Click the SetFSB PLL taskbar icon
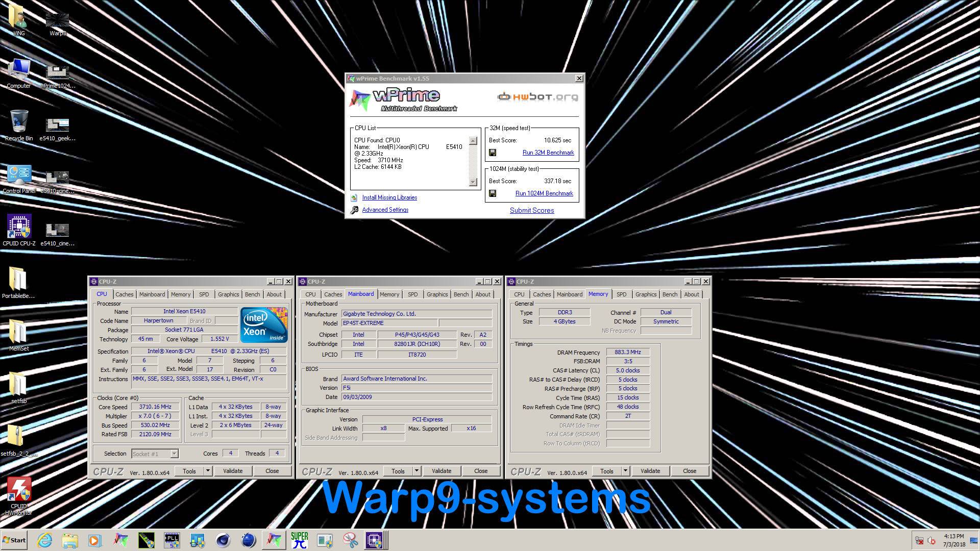The image size is (980, 551). click(172, 540)
